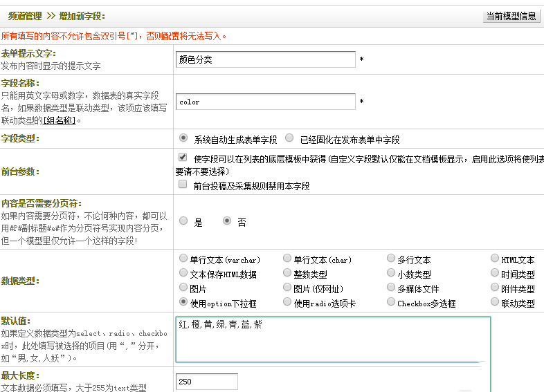Image resolution: width=544 pixels, height=392 pixels.
Task: Open the 频道管理 breadcrumb link
Action: (x=25, y=17)
